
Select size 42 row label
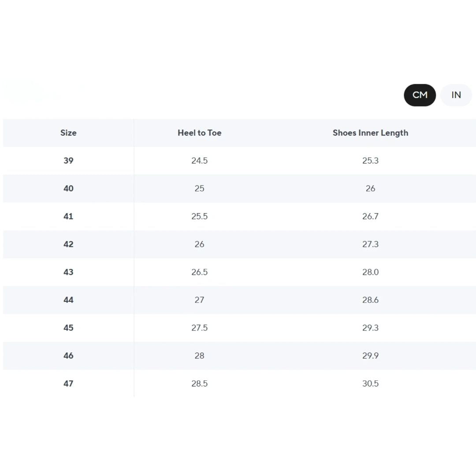[x=68, y=244]
